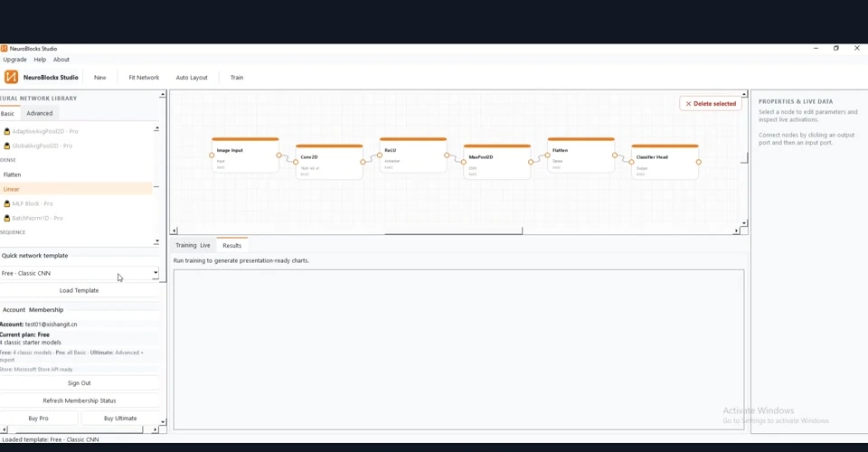Select MLP Block - Pro library item
The height and width of the screenshot is (452, 868).
(76, 203)
